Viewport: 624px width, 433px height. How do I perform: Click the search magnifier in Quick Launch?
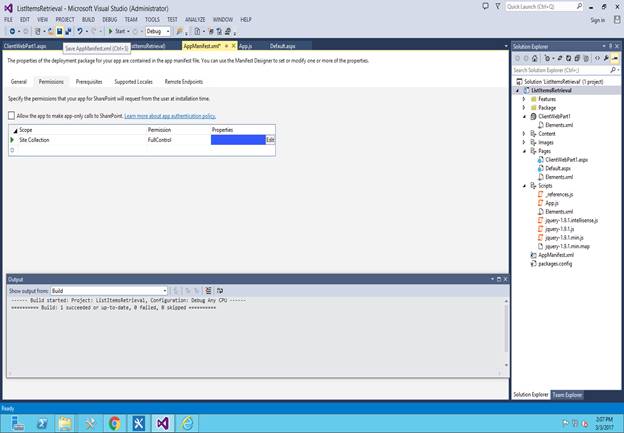click(x=579, y=6)
